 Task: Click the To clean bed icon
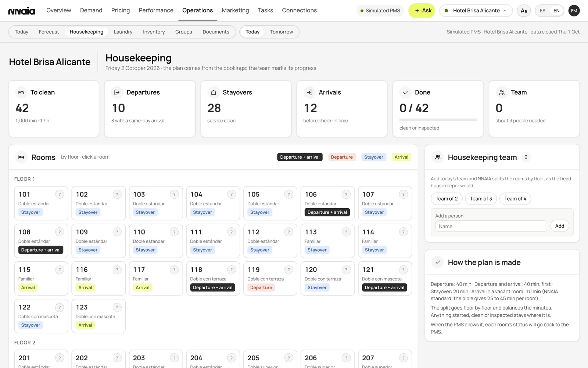(21, 92)
